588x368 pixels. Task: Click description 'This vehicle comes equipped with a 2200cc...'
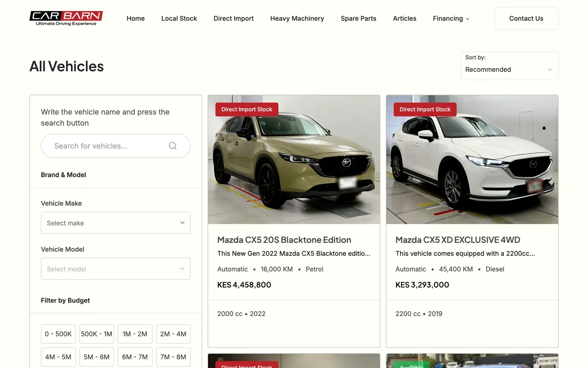point(465,254)
